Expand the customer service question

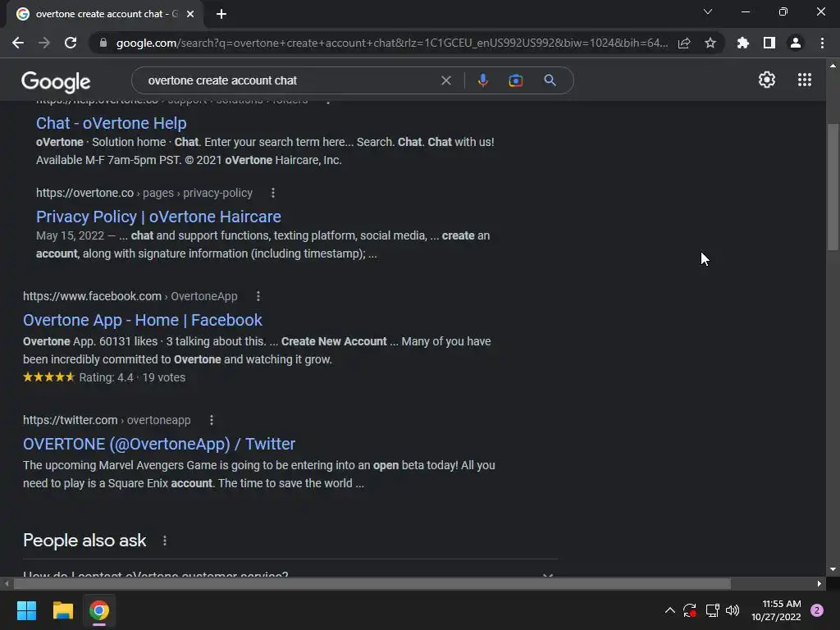click(290, 573)
